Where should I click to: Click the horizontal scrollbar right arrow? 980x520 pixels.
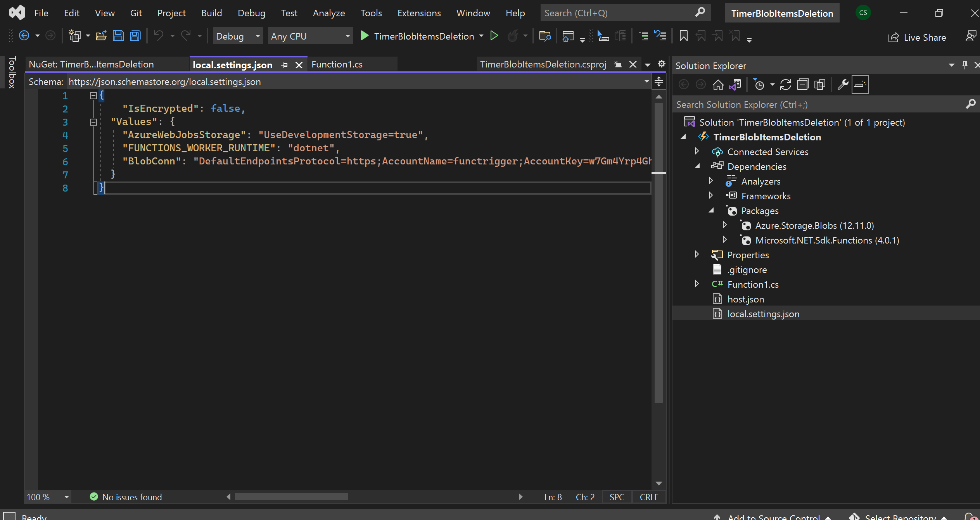coord(520,497)
